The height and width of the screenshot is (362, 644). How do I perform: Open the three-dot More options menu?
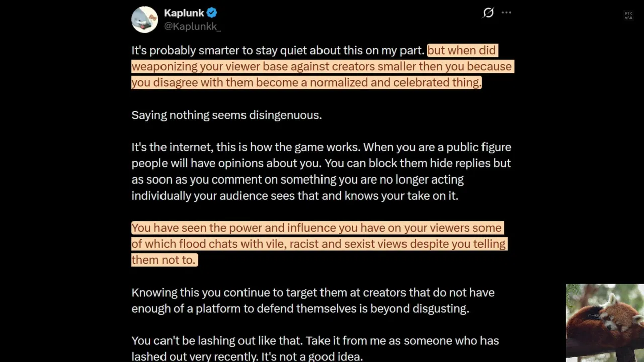506,13
